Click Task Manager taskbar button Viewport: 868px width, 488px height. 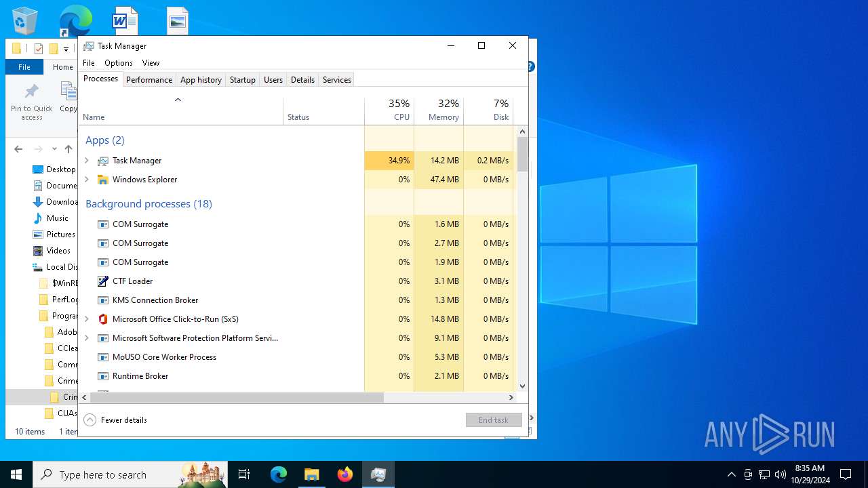coord(378,474)
